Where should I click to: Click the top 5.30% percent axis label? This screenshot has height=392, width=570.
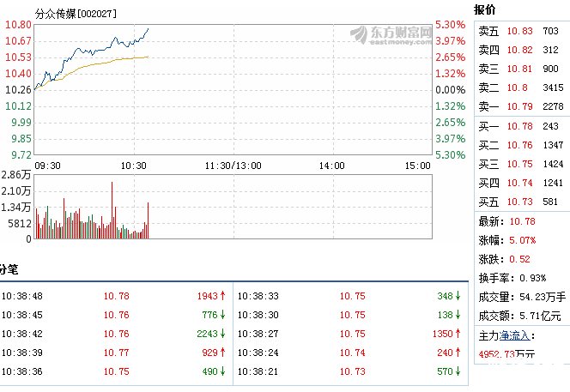tap(451, 25)
